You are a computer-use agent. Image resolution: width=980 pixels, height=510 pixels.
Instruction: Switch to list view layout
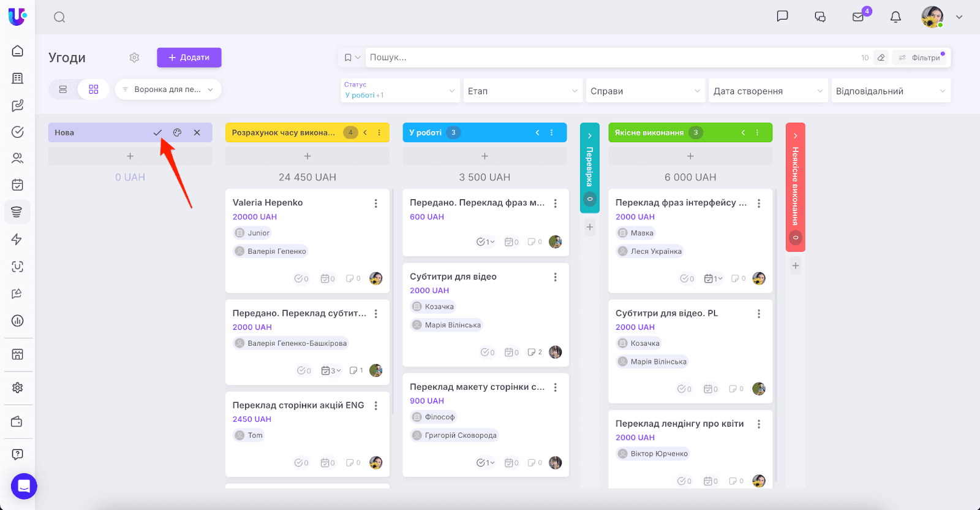pyautogui.click(x=63, y=89)
